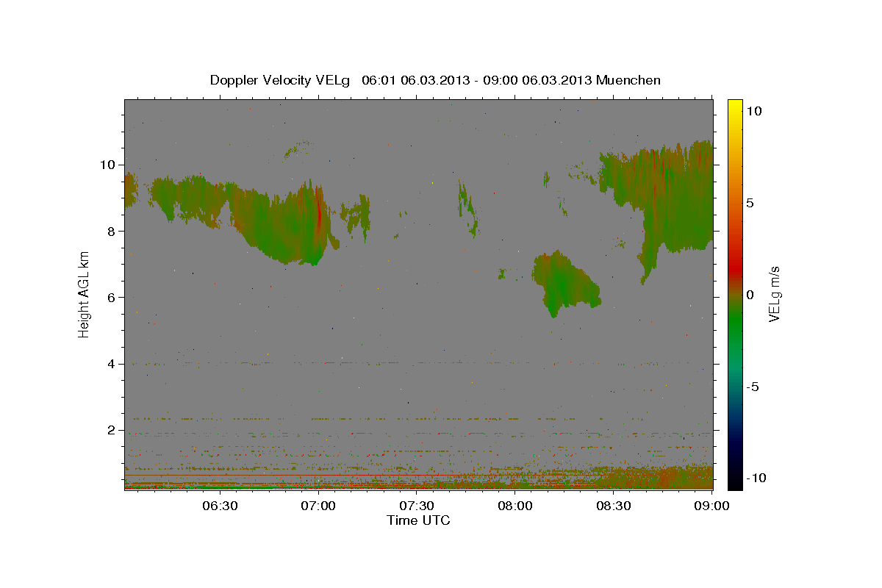
Task: Click the colorbar value -10 label
Action: pos(756,478)
